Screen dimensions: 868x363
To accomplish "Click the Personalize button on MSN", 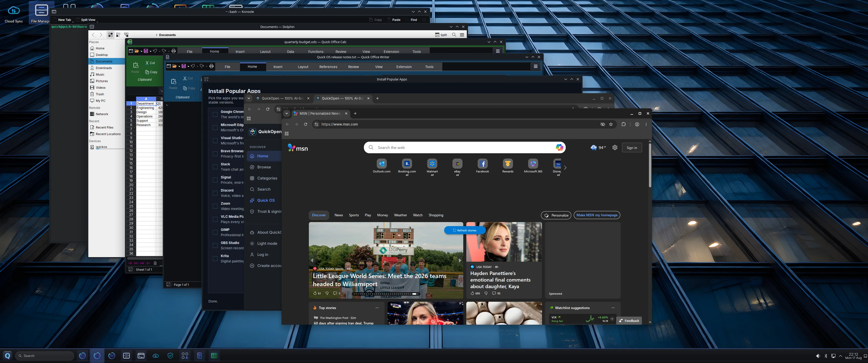I will [556, 215].
